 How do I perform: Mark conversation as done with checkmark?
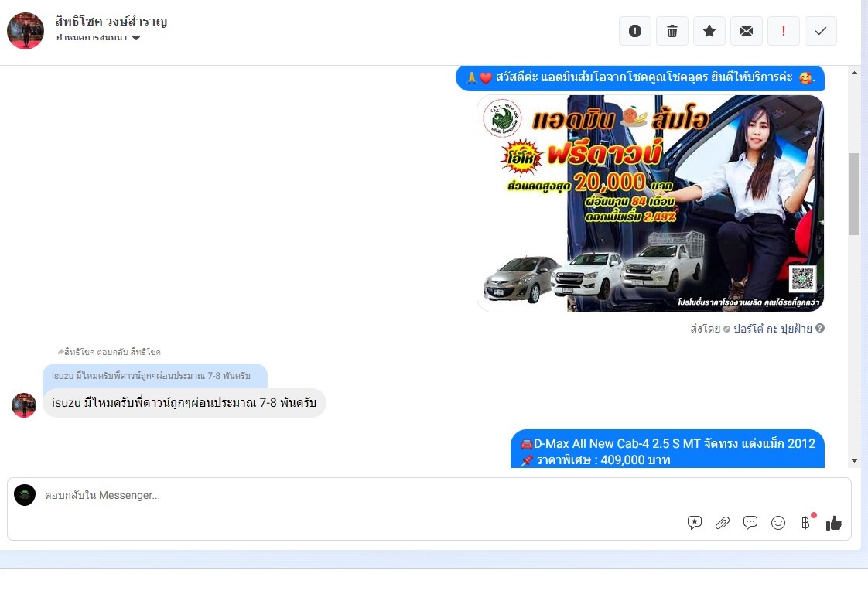coord(820,31)
